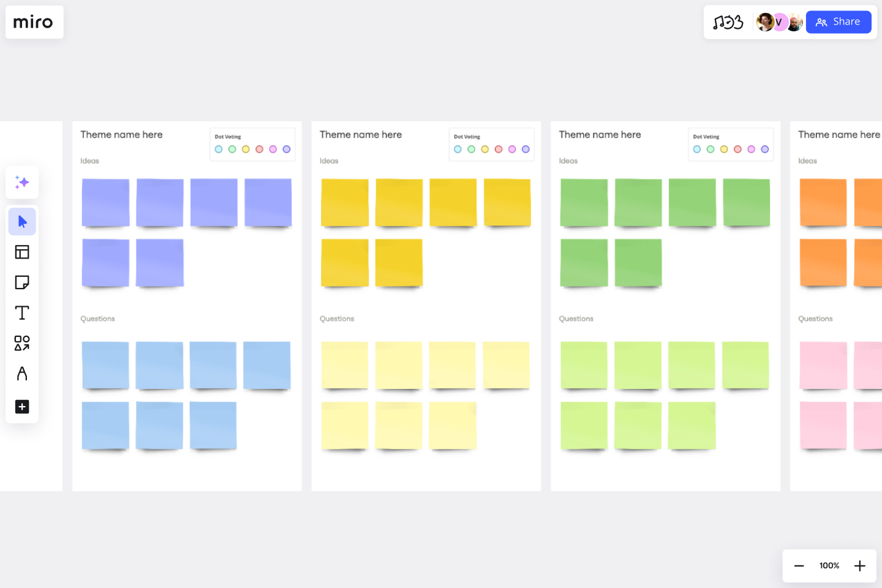The image size is (882, 588).
Task: Click the first theme's 'Theme name here' title
Action: click(x=121, y=135)
